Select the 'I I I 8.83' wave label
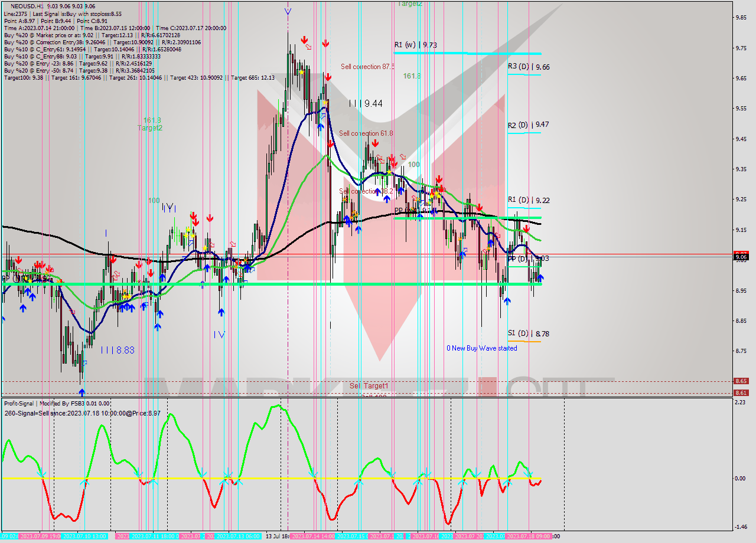This screenshot has height=543, width=756. pos(117,350)
